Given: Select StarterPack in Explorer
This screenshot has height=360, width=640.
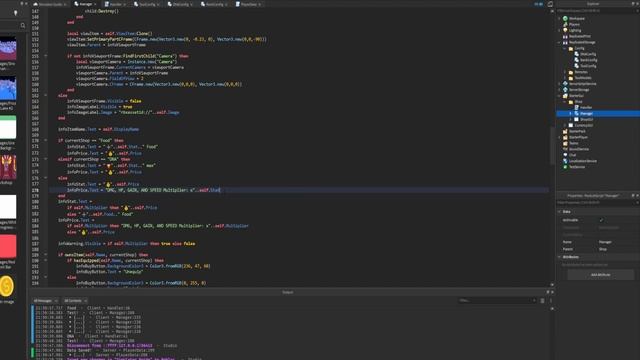Looking at the screenshot, I should coord(574,131).
